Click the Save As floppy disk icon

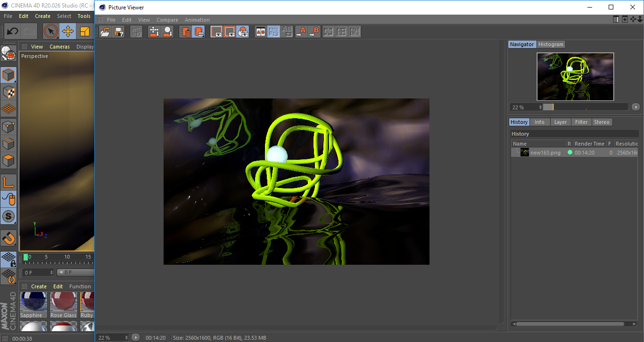pyautogui.click(x=119, y=32)
